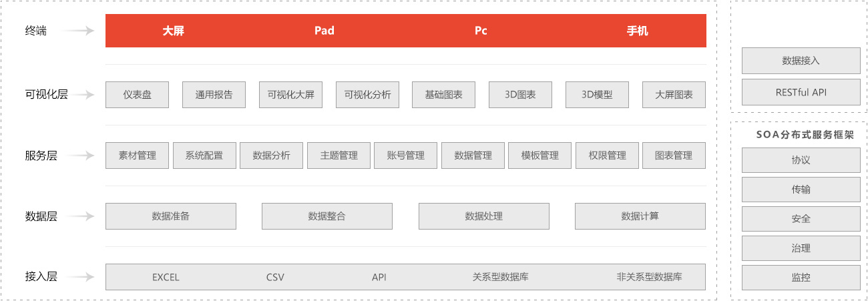Click the 服务层 layer label
The height and width of the screenshot is (301, 868).
pos(41,156)
